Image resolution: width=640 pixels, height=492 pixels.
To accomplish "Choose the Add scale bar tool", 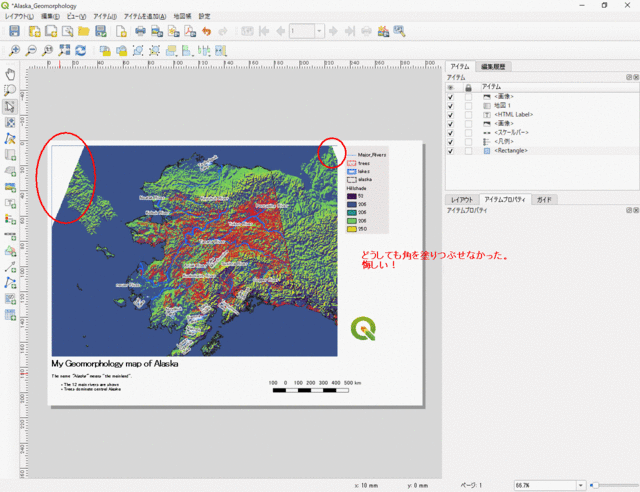I will 10,235.
